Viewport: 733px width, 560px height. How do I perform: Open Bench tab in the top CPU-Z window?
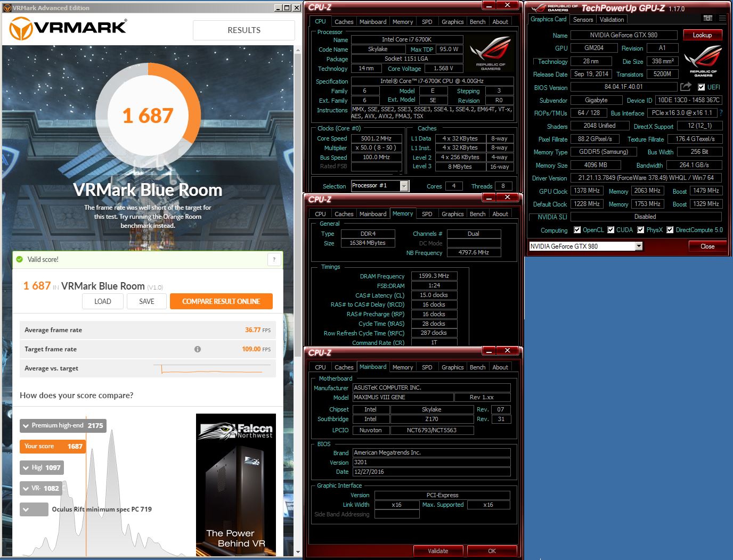(x=477, y=22)
